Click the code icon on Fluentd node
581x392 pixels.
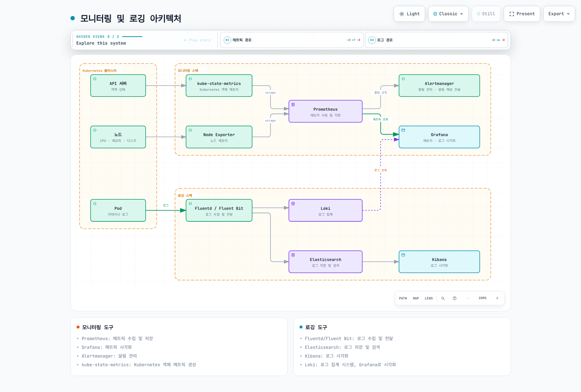click(190, 204)
